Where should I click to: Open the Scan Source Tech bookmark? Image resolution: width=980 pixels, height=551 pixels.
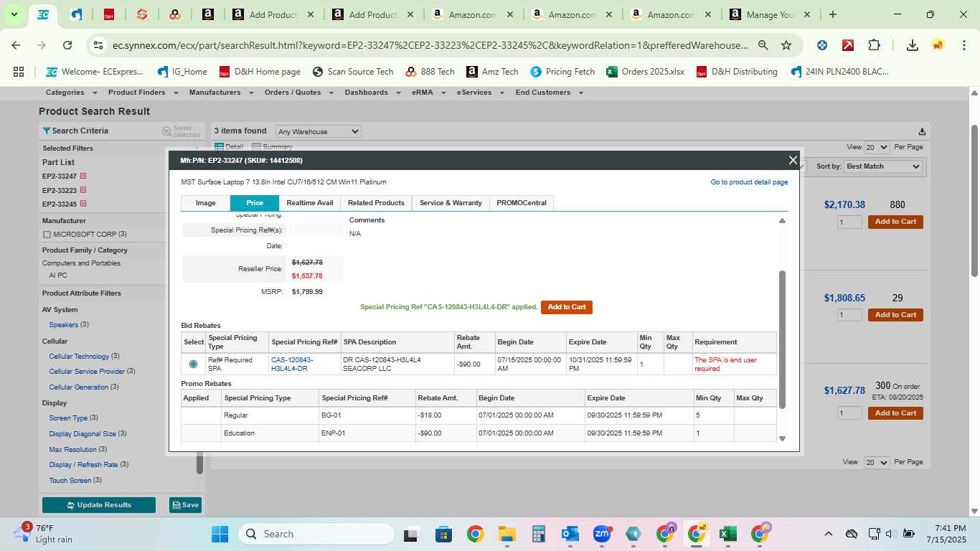pyautogui.click(x=352, y=72)
